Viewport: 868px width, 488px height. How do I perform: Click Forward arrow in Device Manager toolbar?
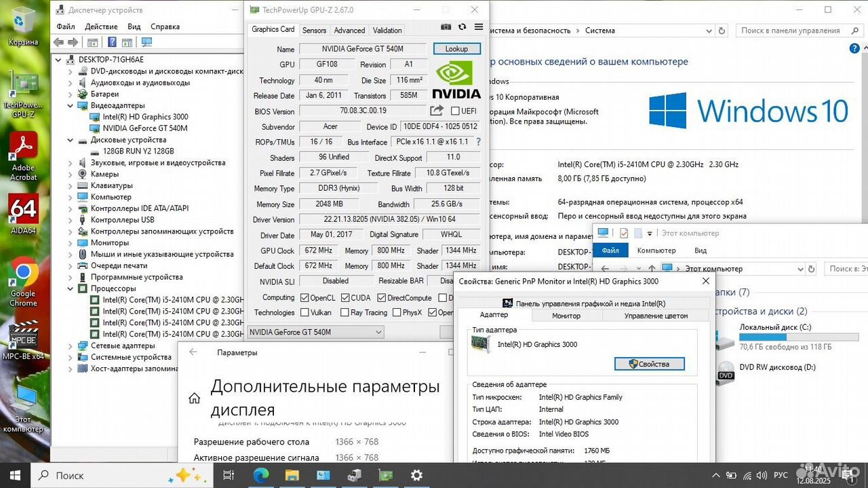point(73,42)
